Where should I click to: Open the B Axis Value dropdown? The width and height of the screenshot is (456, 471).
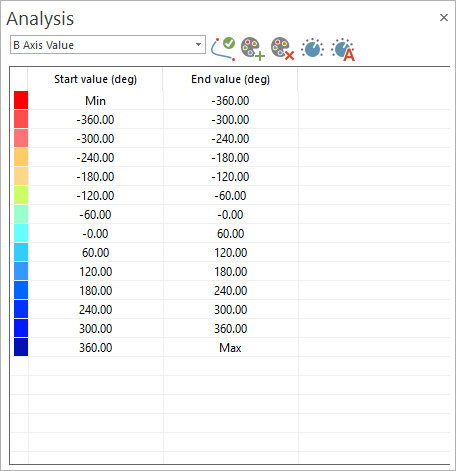click(108, 45)
